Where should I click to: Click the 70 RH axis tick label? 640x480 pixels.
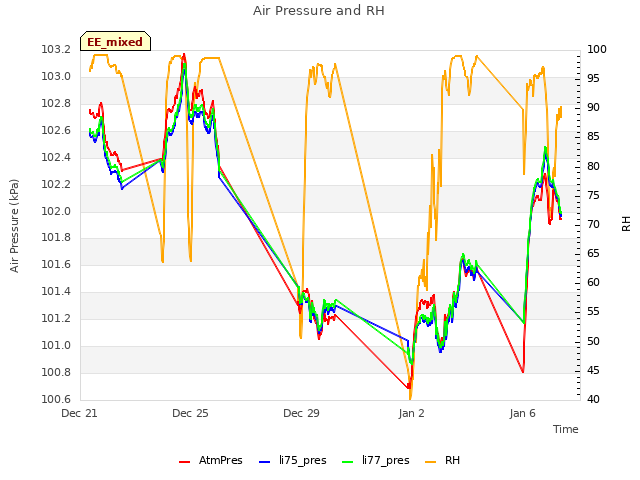593,224
